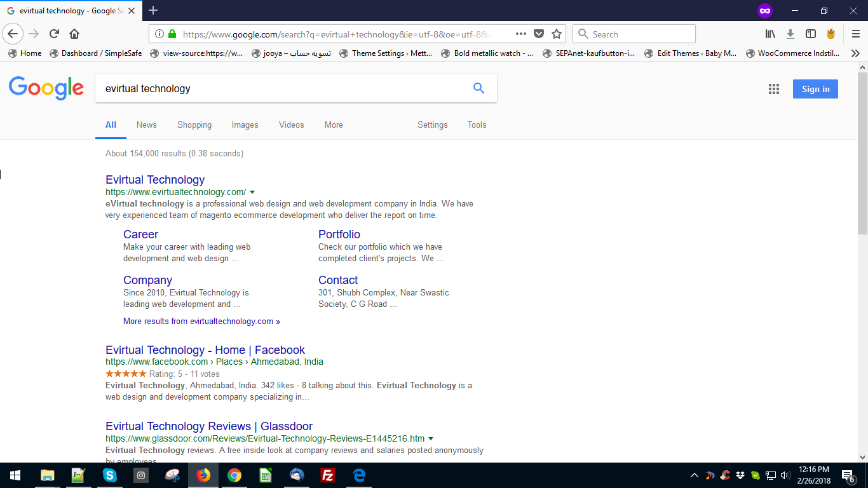Save page to Pocket
868x488 pixels.
coord(539,34)
